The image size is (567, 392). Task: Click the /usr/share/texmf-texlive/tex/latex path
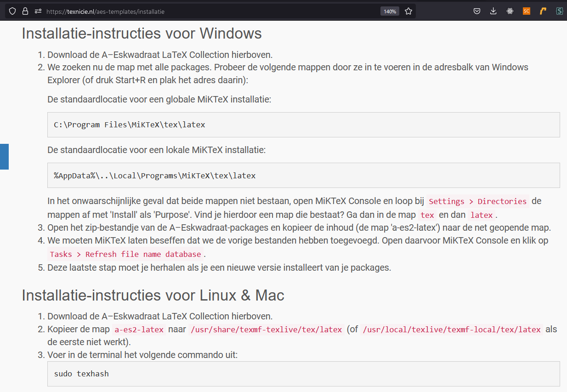click(266, 330)
